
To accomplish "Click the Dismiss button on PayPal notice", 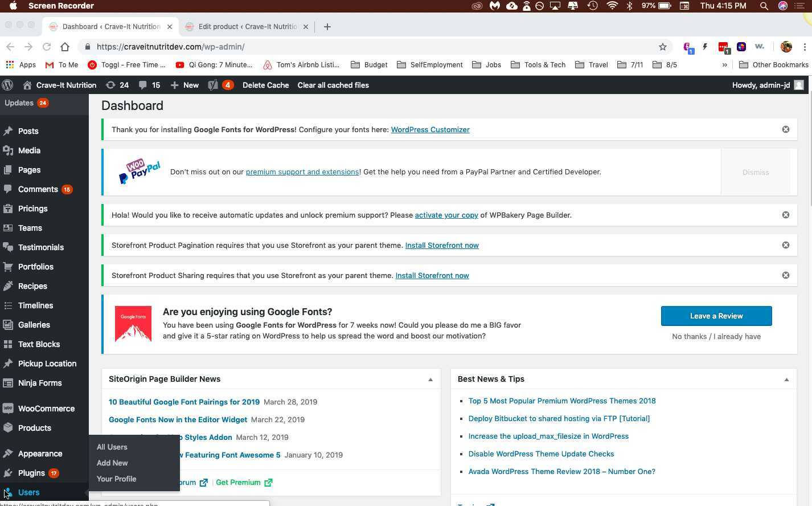I will [756, 172].
